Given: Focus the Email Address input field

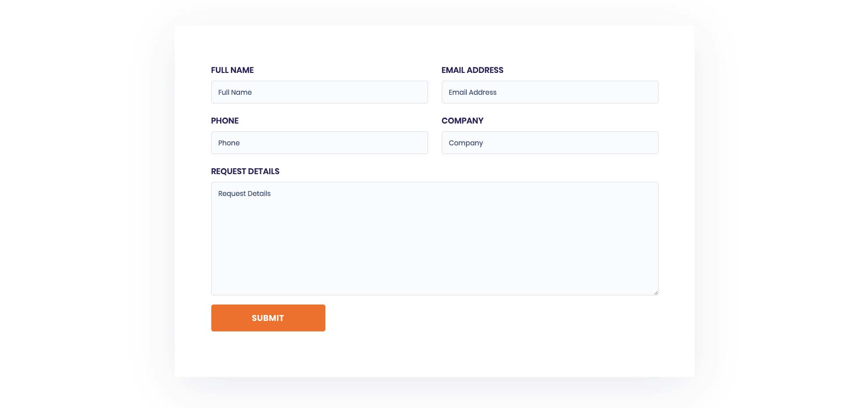Looking at the screenshot, I should tap(550, 92).
